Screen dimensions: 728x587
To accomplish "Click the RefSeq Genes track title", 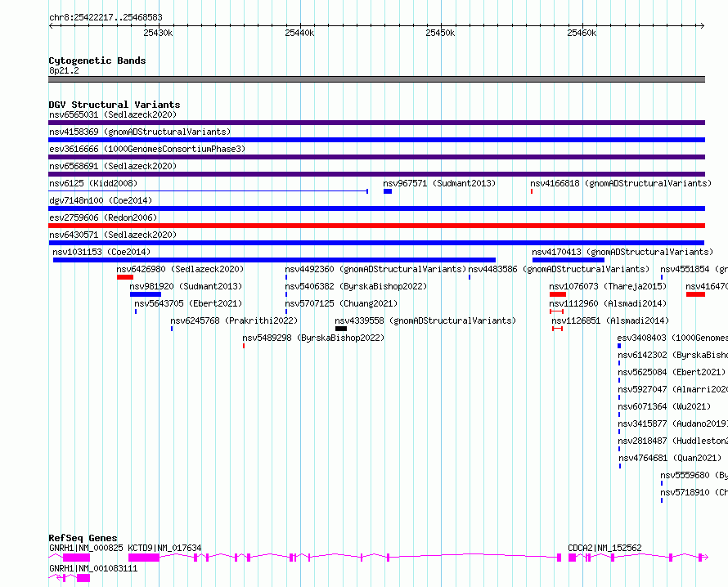I will click(x=83, y=538).
